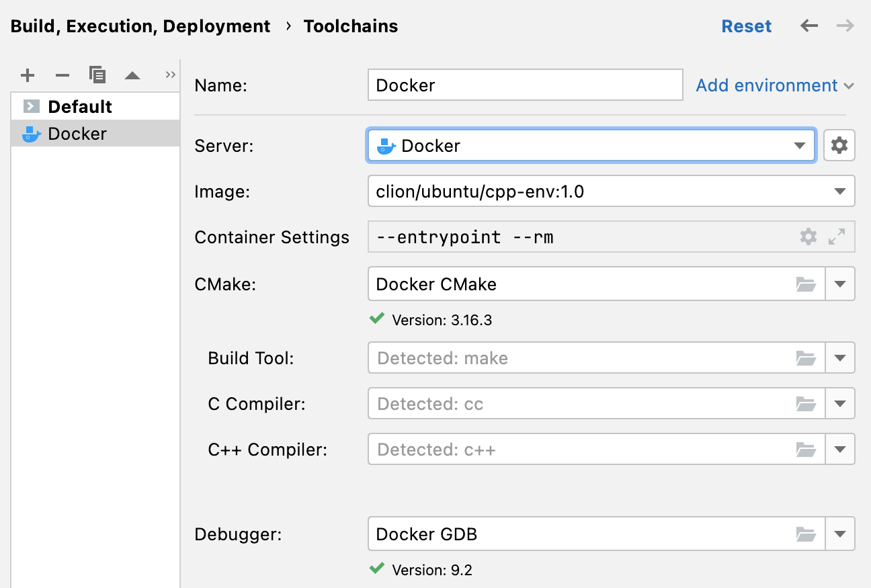Screen dimensions: 871x588
Task: Open Docker server settings with the gear icon
Action: tap(839, 145)
